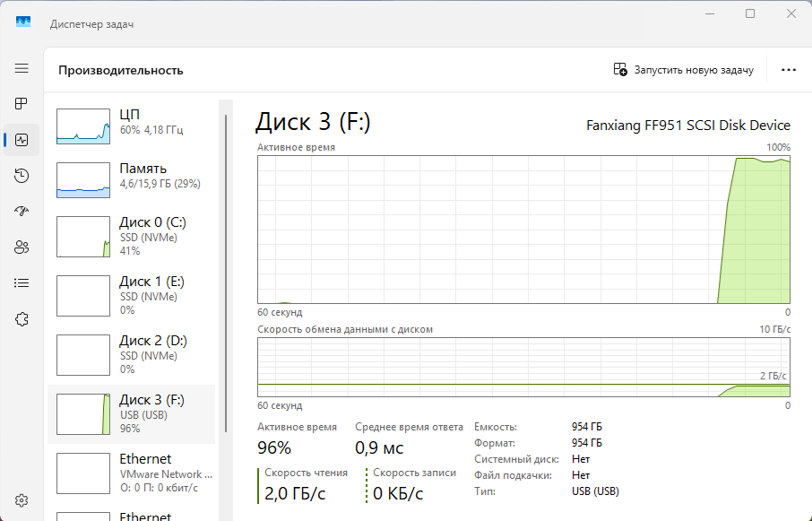Open the three-dot more options menu

789,70
